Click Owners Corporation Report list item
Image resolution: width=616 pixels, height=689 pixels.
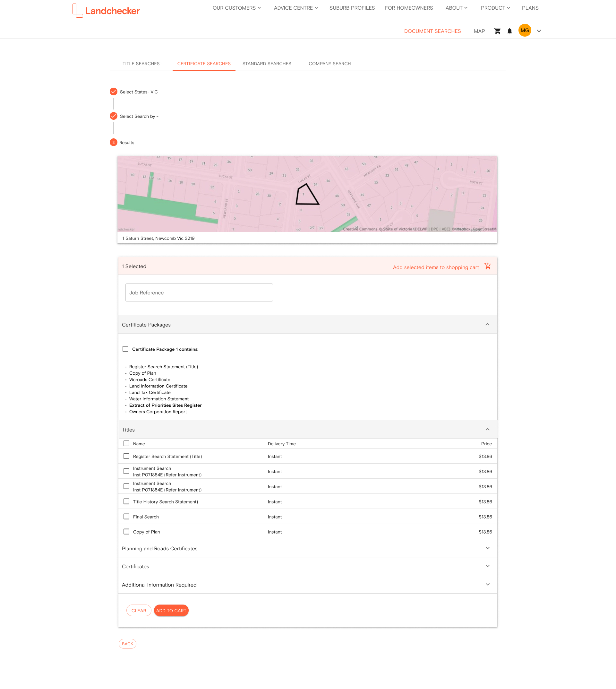158,412
